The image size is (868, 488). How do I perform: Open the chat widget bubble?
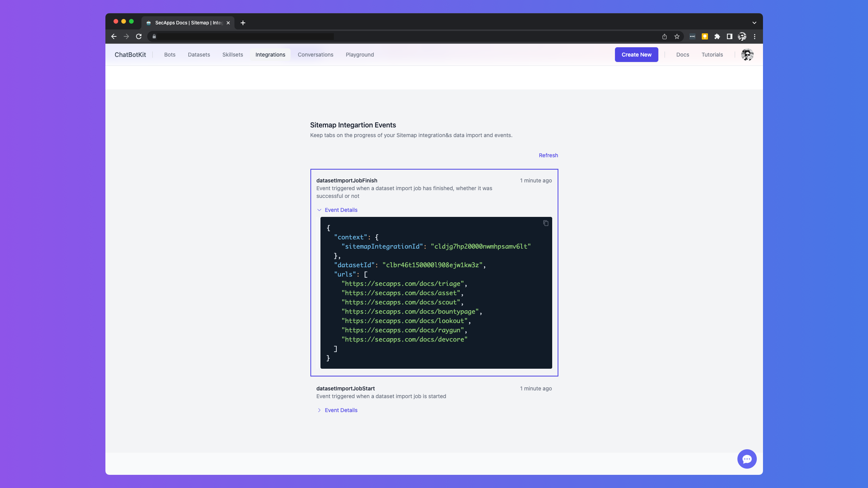[x=747, y=459]
